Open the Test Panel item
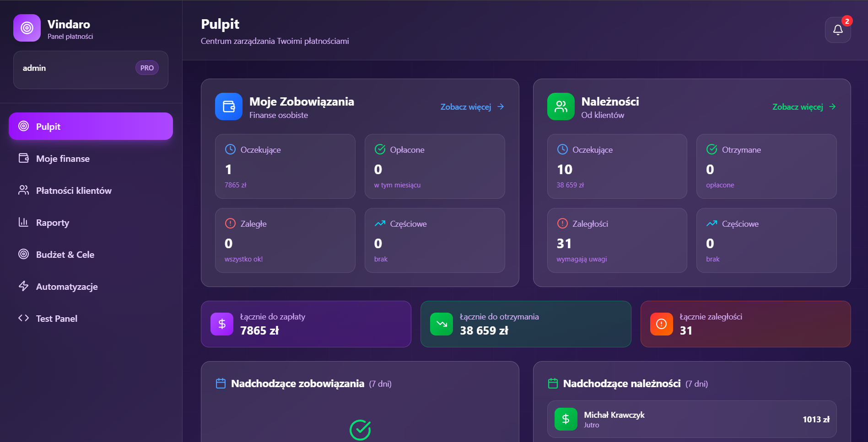Viewport: 868px width, 442px height. pos(56,319)
